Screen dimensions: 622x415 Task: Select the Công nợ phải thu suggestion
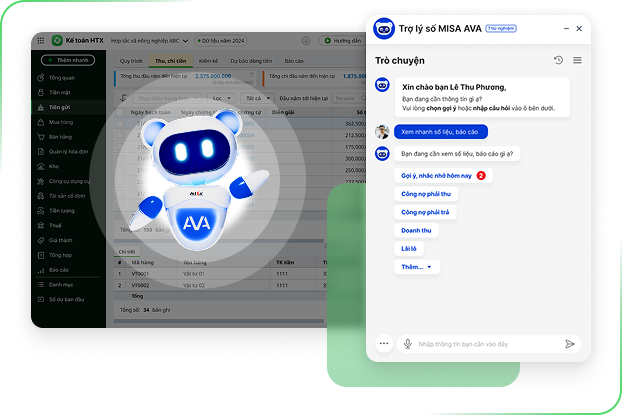pos(426,194)
